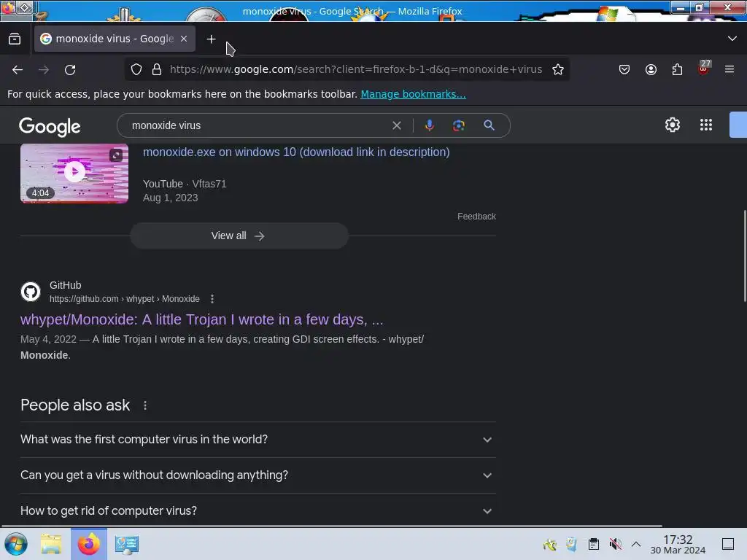
Task: Clear the Google search box
Action: 396,125
